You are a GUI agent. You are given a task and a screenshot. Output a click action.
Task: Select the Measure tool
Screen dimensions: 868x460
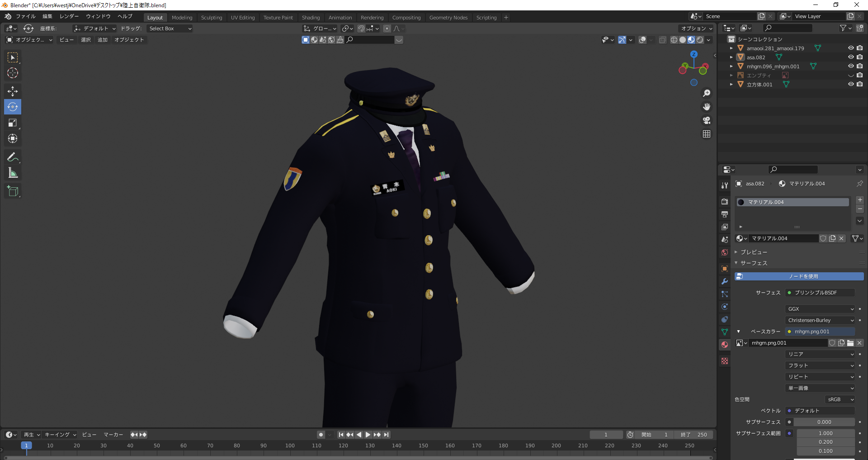tap(13, 173)
